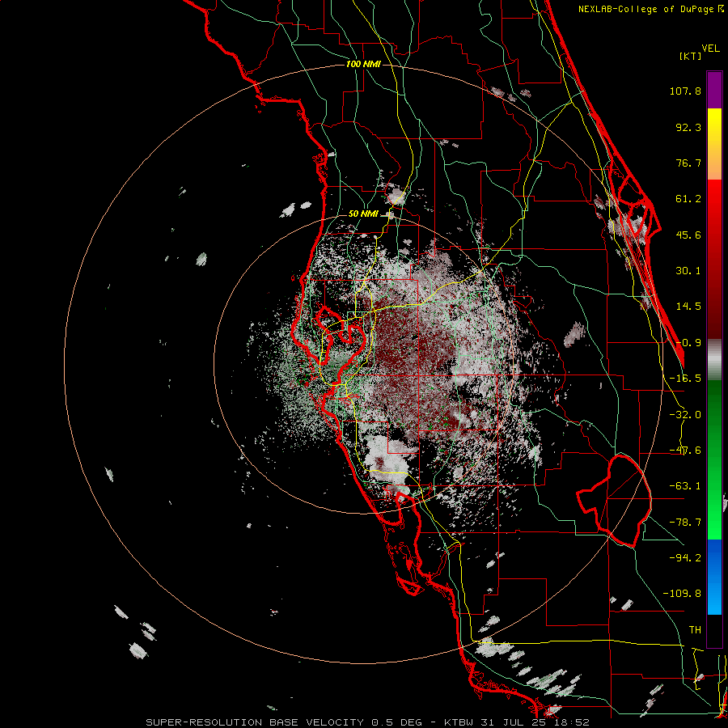Select the 76.7 velocity scale value
This screenshot has height=728, width=728.
pos(688,163)
